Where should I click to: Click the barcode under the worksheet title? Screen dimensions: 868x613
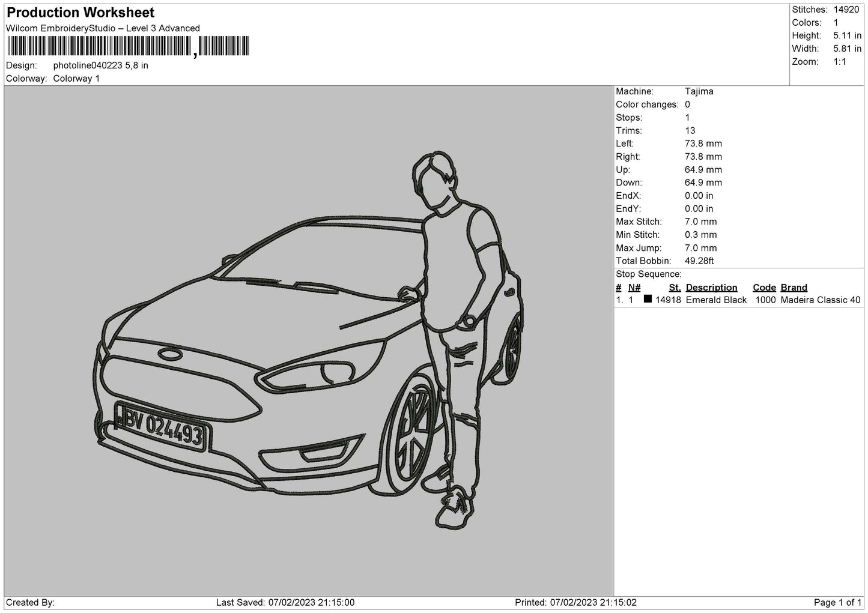128,46
